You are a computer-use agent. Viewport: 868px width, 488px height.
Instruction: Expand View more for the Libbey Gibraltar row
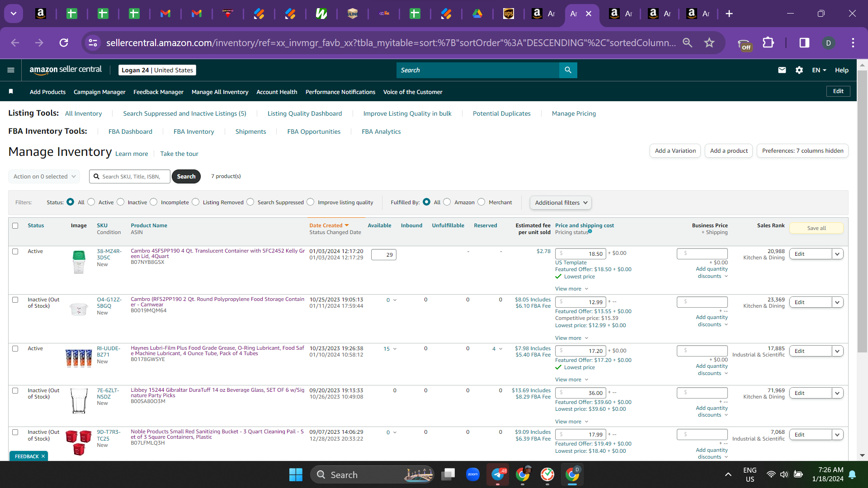572,422
